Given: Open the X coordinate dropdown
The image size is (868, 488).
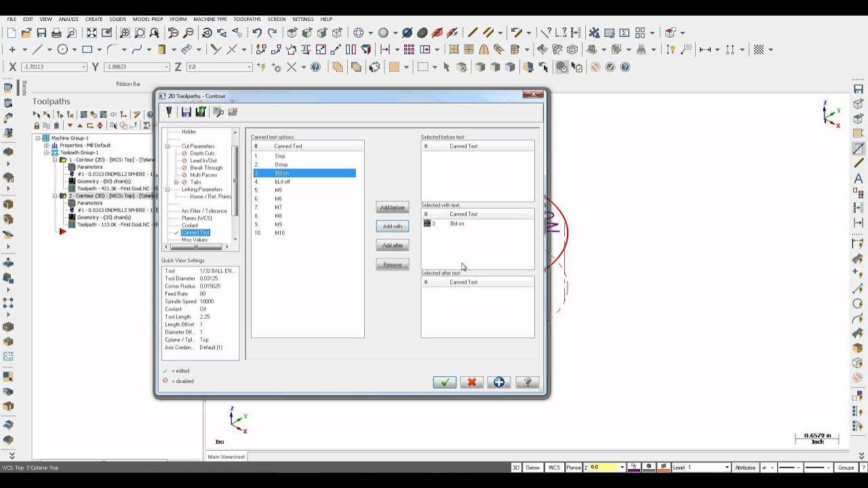Looking at the screenshot, I should pos(84,67).
